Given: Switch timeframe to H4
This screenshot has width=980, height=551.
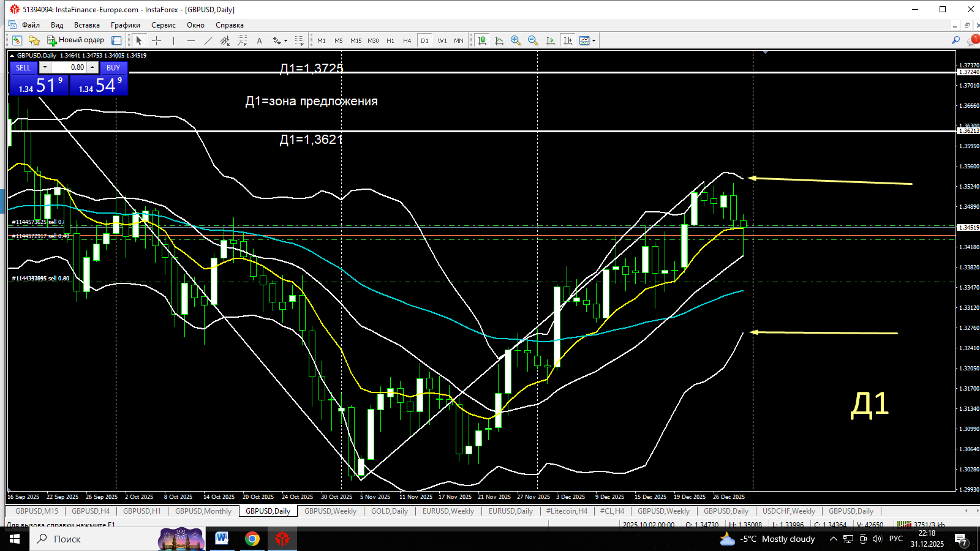Looking at the screenshot, I should (407, 40).
